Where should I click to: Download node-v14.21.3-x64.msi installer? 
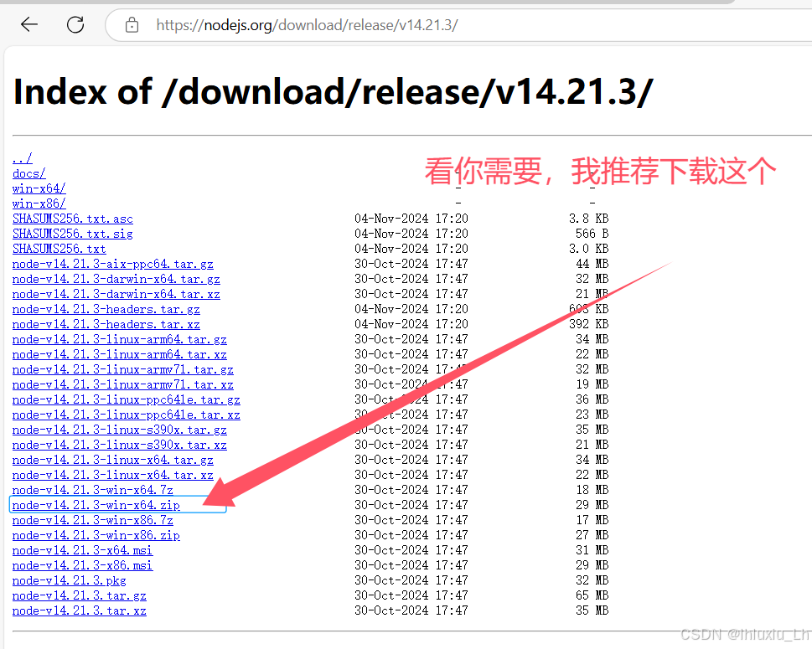pyautogui.click(x=81, y=550)
